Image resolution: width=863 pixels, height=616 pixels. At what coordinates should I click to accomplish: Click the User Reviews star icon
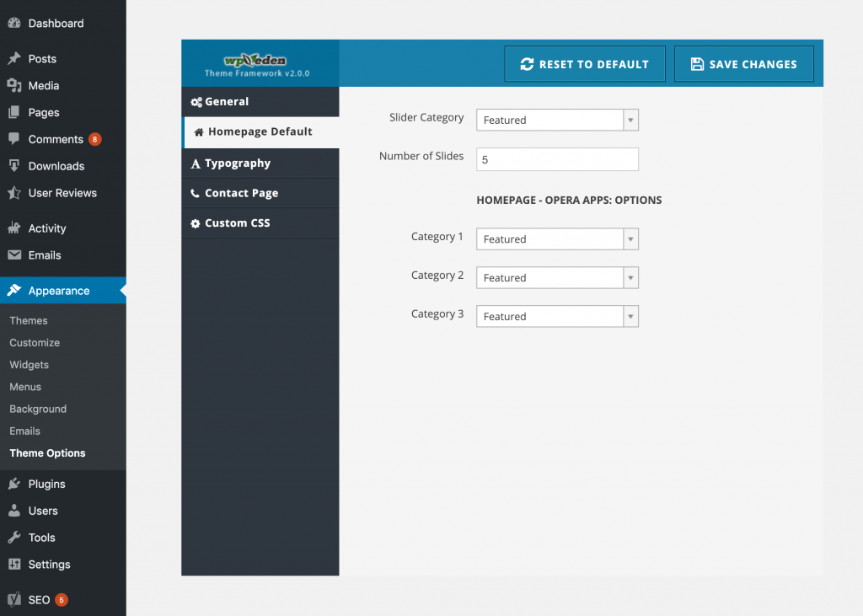tap(14, 193)
